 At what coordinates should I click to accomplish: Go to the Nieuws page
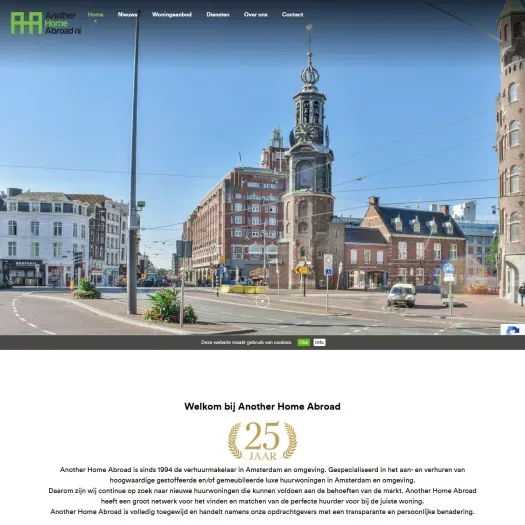(128, 15)
